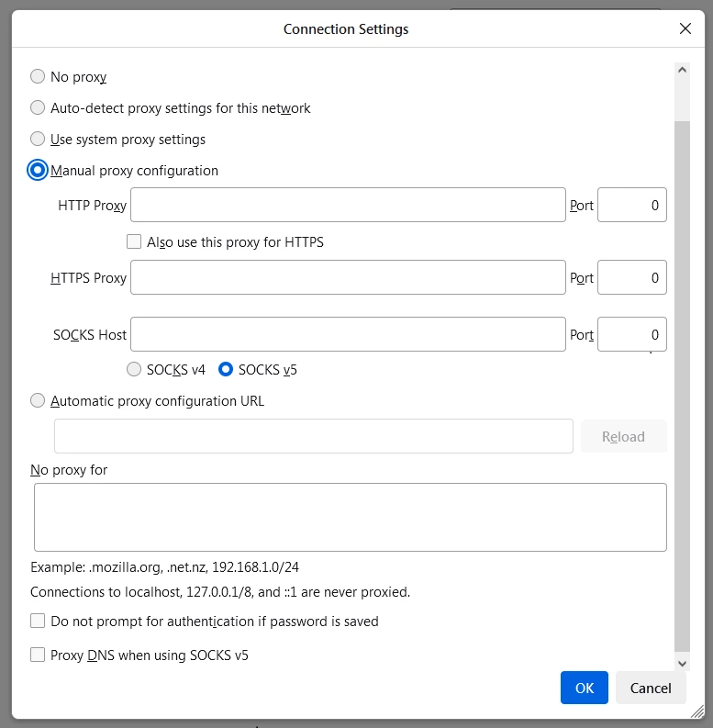
Task: Click the SOCKS Host Port field
Action: [x=631, y=335]
